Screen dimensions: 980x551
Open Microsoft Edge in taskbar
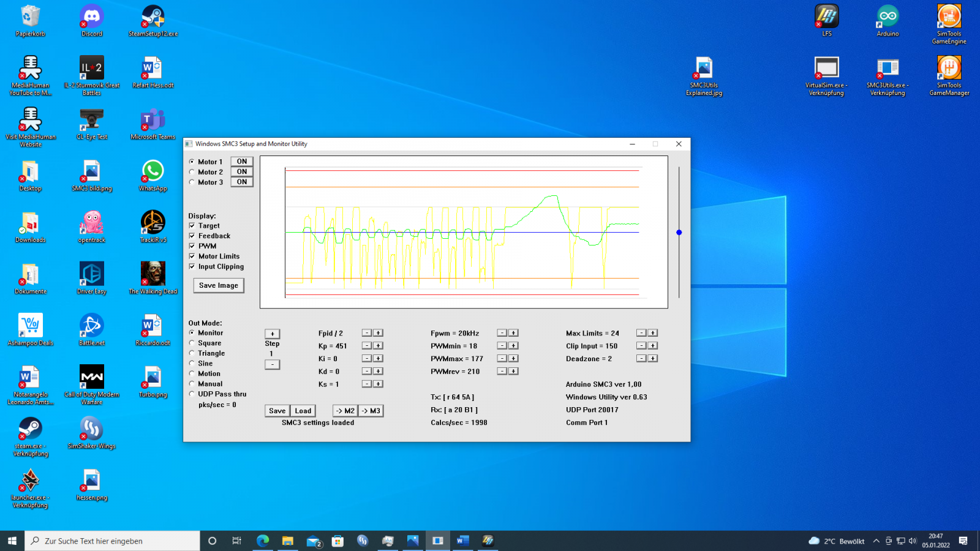click(263, 541)
